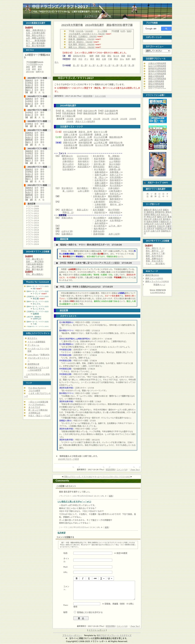Open the ドラフト会議情報局 link
The width and height of the screenshot is (195, 644).
pos(36,342)
